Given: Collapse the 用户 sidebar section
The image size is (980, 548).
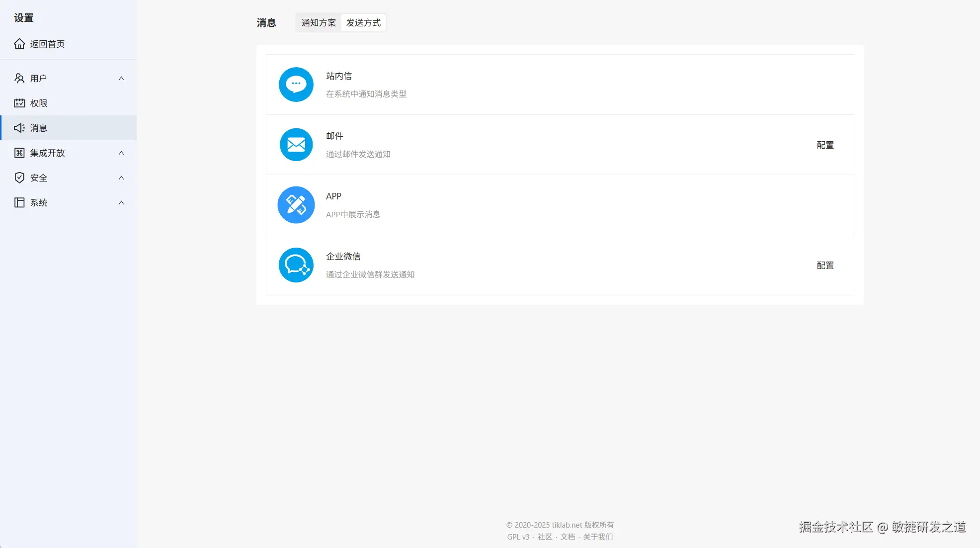Looking at the screenshot, I should click(122, 78).
